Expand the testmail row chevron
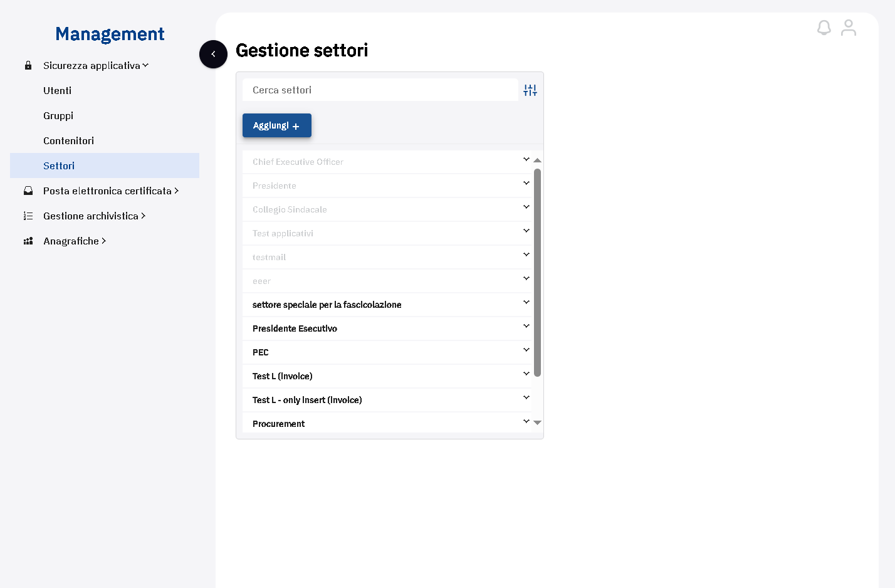895x588 pixels. [526, 255]
